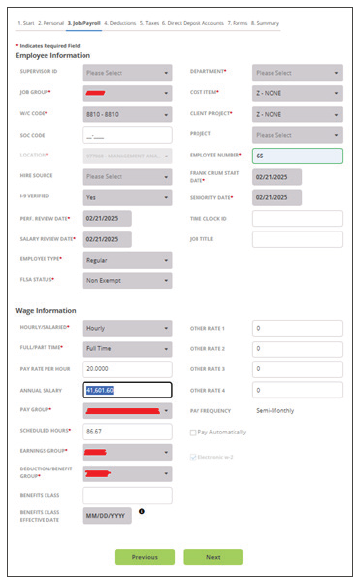
Task: Open the Client Project dropdown
Action: [x=297, y=114]
